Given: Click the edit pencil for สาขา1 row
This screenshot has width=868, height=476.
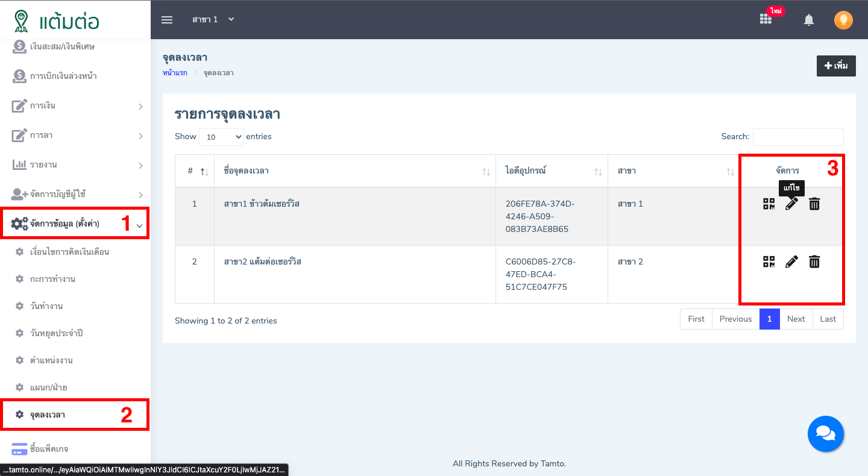Looking at the screenshot, I should [x=791, y=204].
